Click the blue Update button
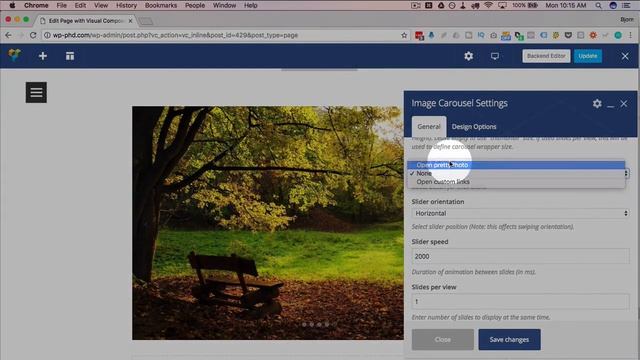This screenshot has height=360, width=640. (588, 56)
